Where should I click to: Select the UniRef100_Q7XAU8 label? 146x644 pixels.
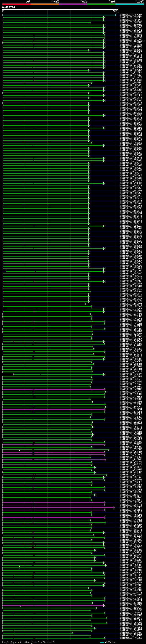coord(131,42)
